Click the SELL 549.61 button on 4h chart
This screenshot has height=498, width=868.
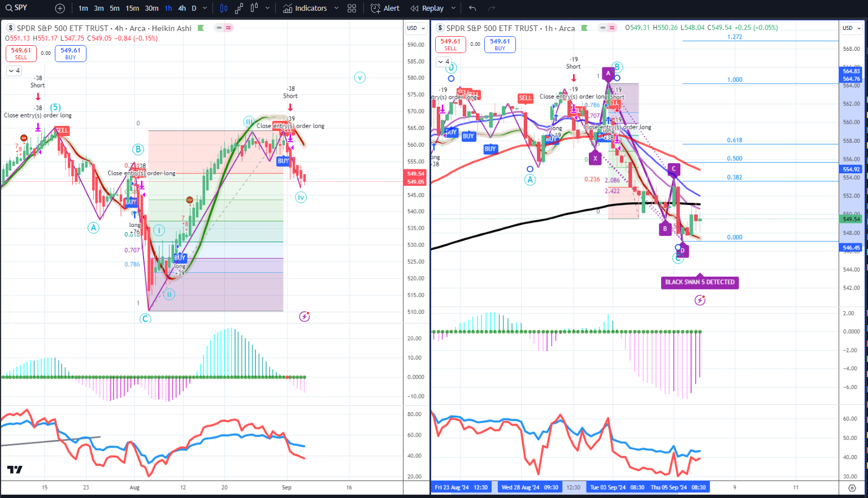[21, 54]
